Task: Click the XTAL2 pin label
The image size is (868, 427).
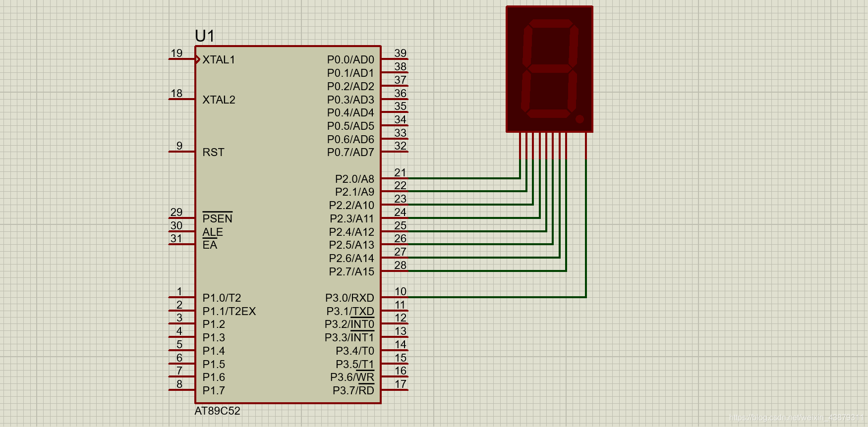Action: tap(219, 100)
